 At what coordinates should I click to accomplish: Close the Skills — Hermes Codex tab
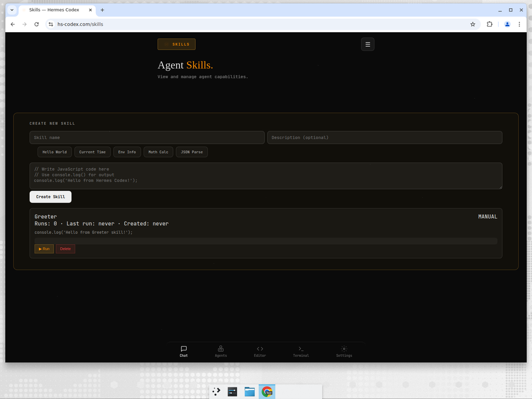coord(90,10)
